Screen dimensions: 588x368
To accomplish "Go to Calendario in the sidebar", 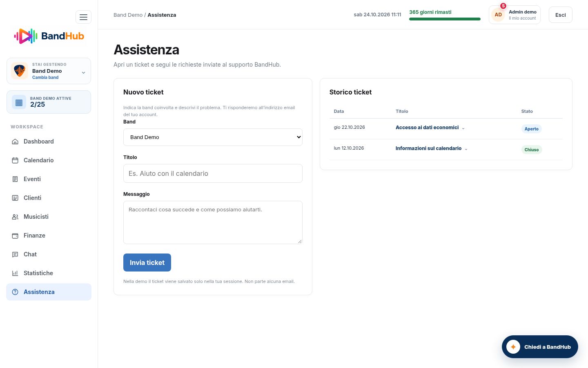I will (49, 160).
